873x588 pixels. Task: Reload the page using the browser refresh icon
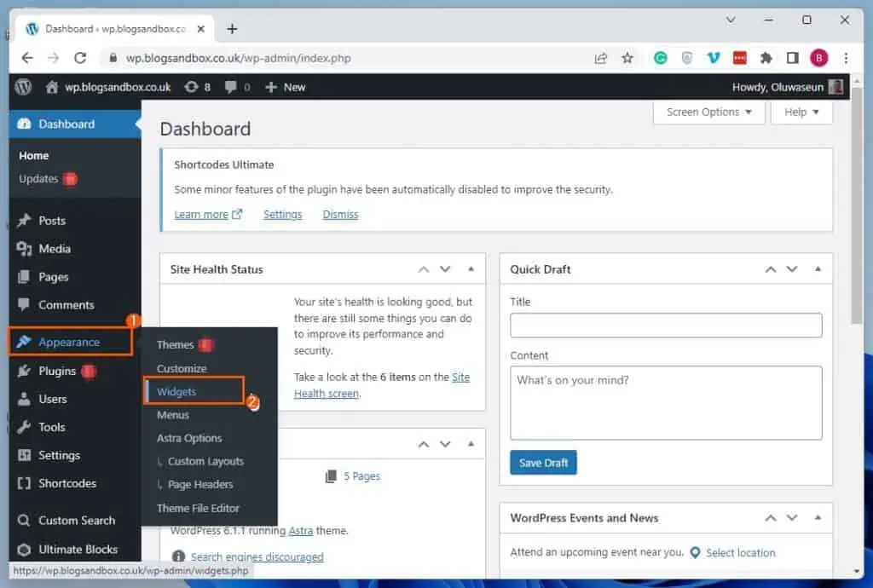(x=80, y=58)
